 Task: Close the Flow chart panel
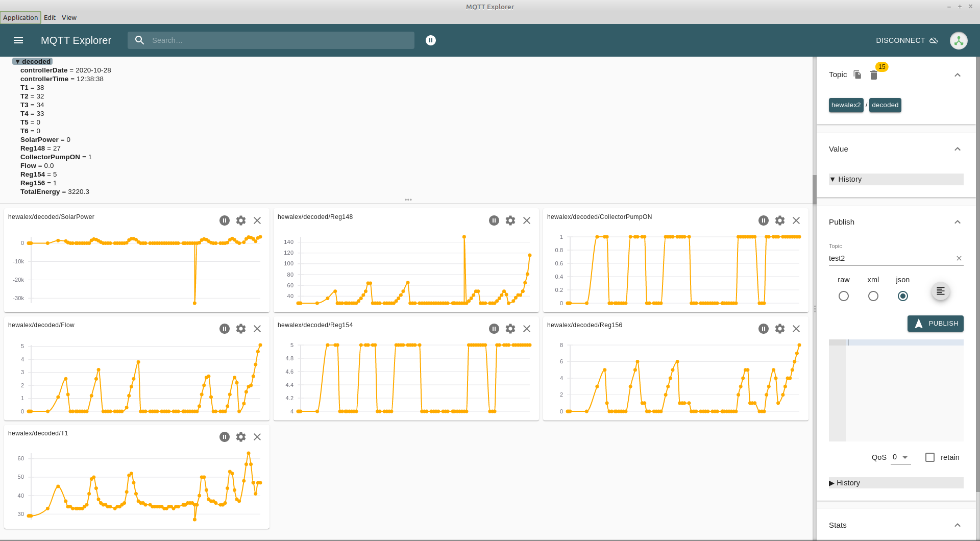click(257, 329)
